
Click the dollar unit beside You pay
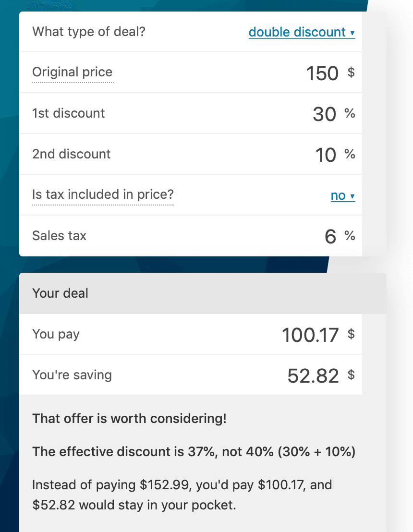[x=351, y=334]
